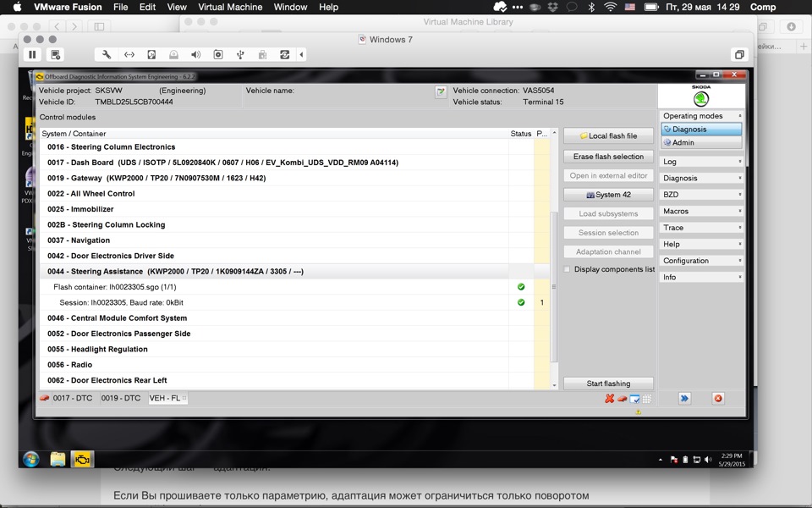The width and height of the screenshot is (812, 508).
Task: Expand the Macros panel
Action: [702, 211]
